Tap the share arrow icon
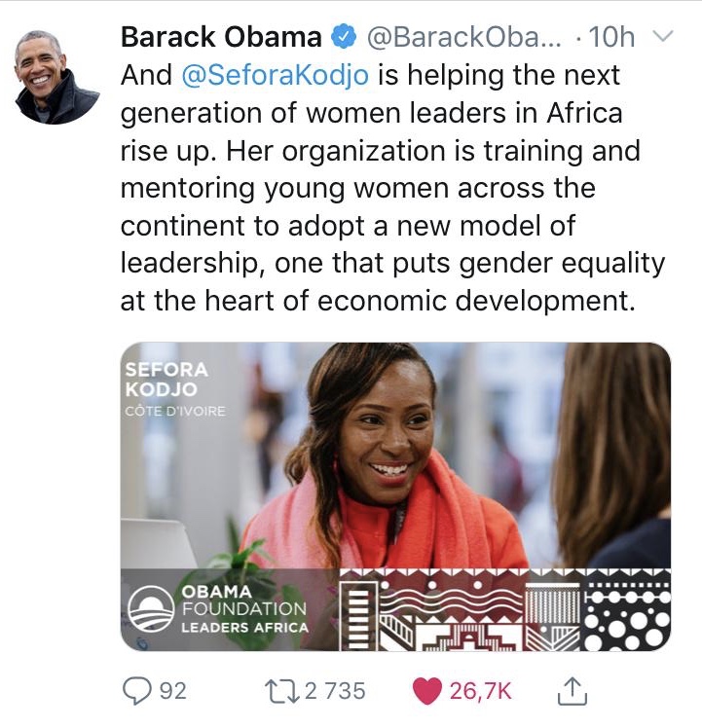Image resolution: width=702 pixels, height=728 pixels. pos(572,690)
